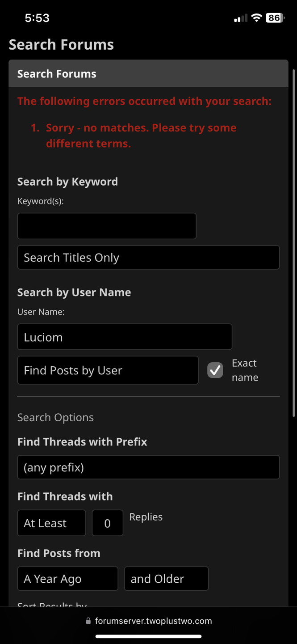Tap the Wi-Fi status icon
The width and height of the screenshot is (297, 644).
coord(256,18)
